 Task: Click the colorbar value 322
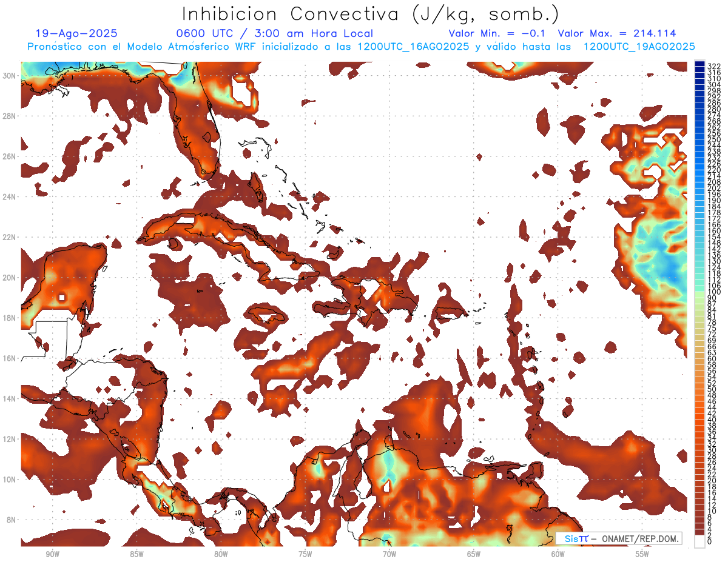[x=714, y=65]
